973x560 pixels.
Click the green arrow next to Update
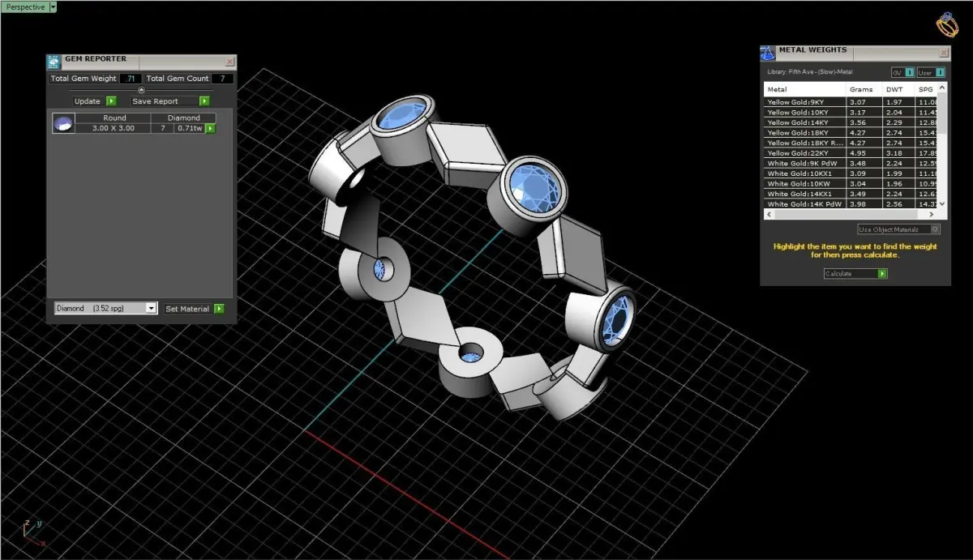tap(111, 101)
